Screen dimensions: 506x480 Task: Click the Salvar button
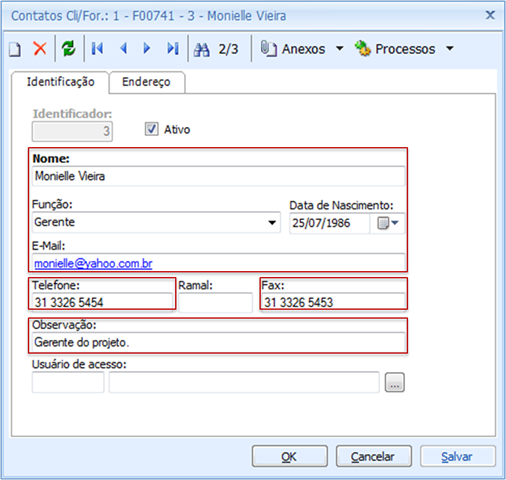(x=458, y=456)
